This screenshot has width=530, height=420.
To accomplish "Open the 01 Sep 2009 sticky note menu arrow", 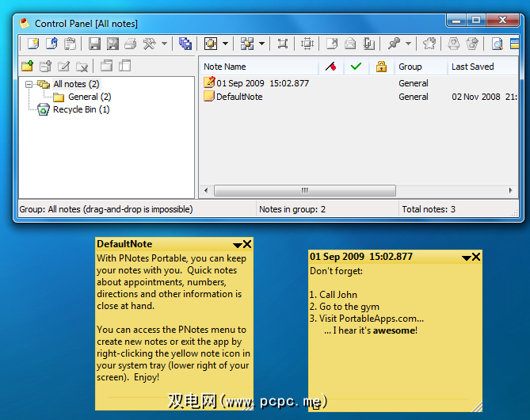I will coord(466,258).
